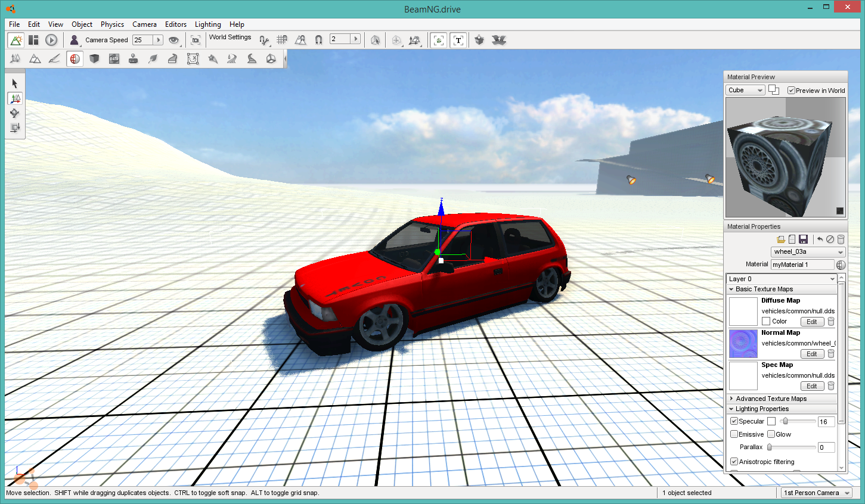The height and width of the screenshot is (504, 865).
Task: Open the Particle Editor icon
Action: point(212,58)
